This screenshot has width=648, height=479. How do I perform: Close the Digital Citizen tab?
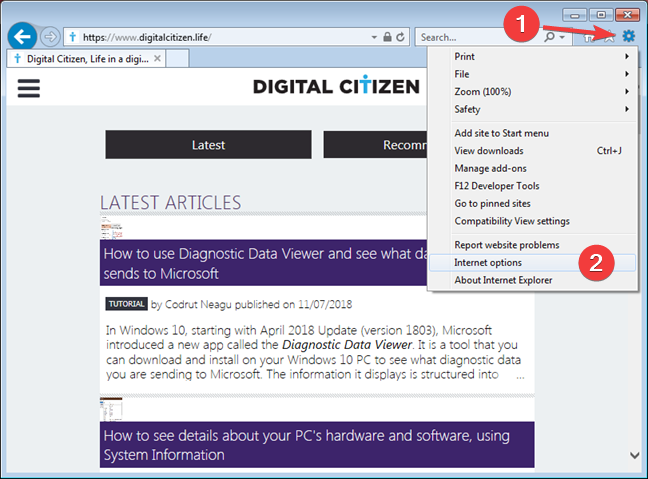(x=157, y=59)
